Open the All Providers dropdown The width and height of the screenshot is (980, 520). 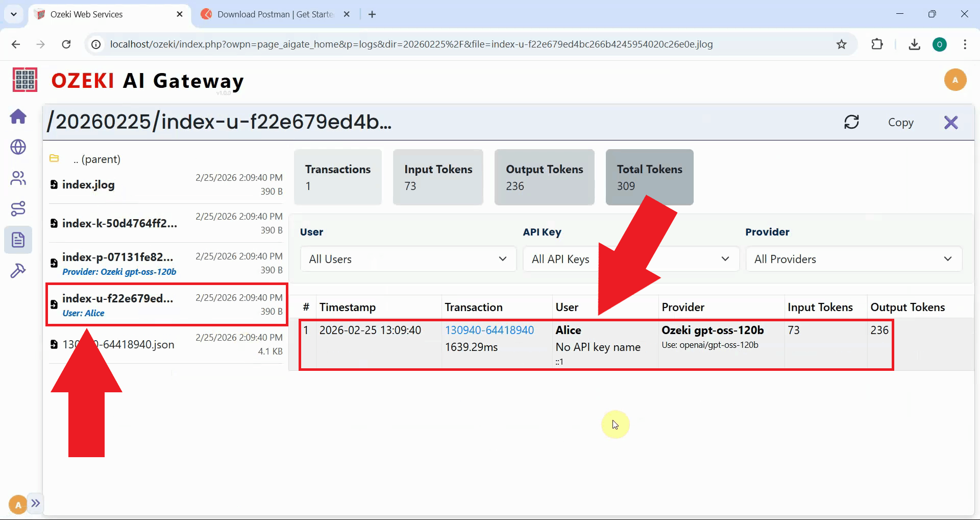pos(853,259)
